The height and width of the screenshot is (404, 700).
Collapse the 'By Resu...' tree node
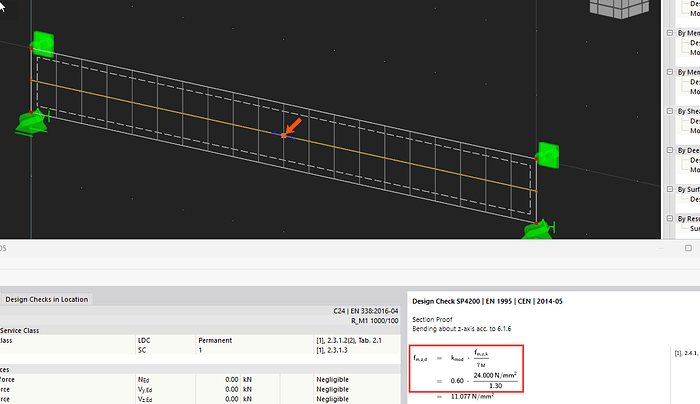click(x=671, y=218)
